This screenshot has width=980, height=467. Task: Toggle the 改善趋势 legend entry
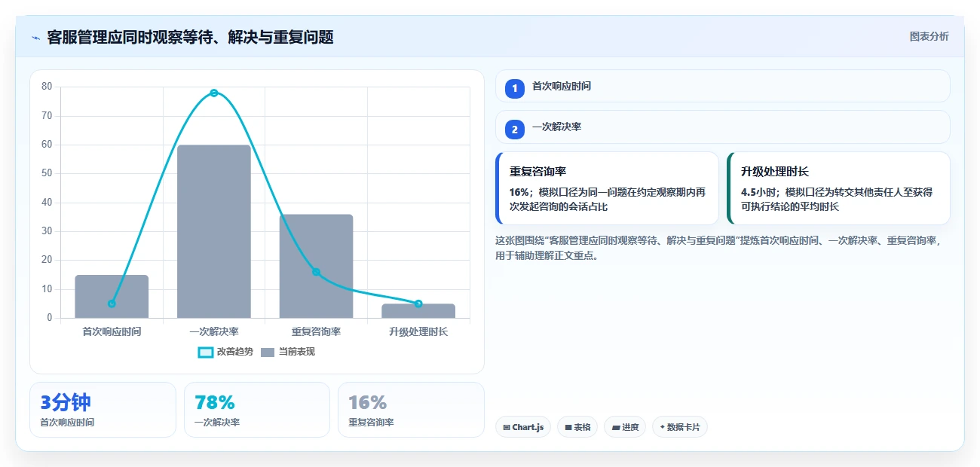pos(225,352)
